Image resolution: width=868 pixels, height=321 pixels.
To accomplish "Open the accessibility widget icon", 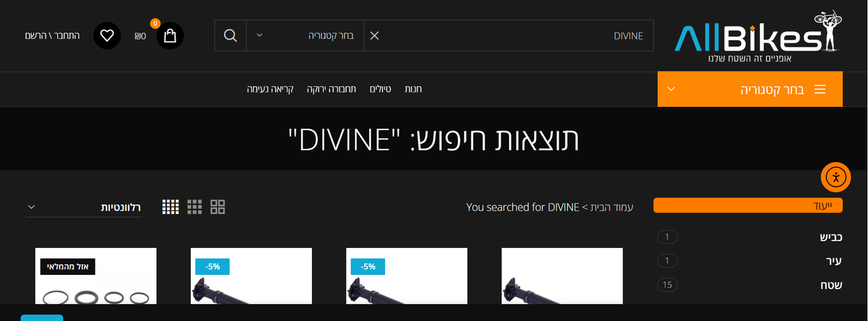I will [x=835, y=177].
